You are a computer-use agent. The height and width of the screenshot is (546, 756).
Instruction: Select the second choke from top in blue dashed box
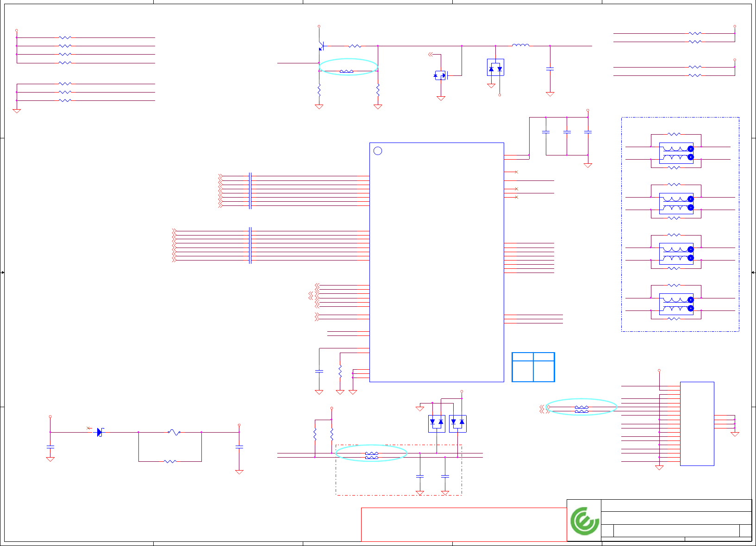click(676, 204)
